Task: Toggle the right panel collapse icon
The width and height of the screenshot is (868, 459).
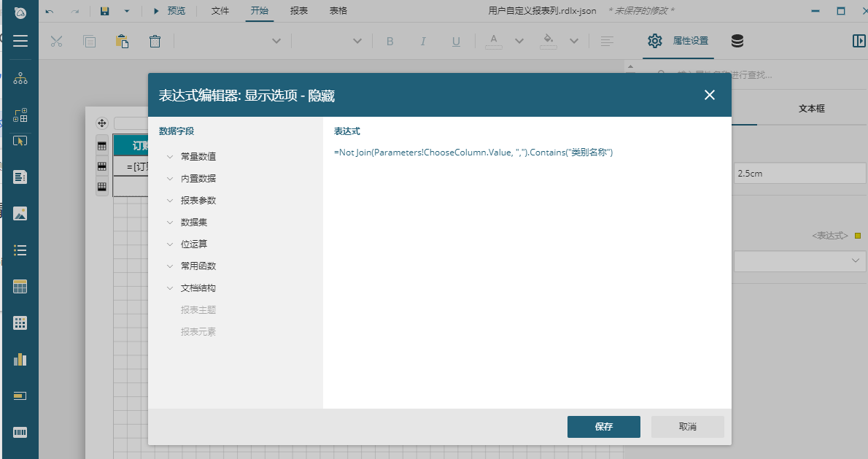Action: pyautogui.click(x=859, y=41)
